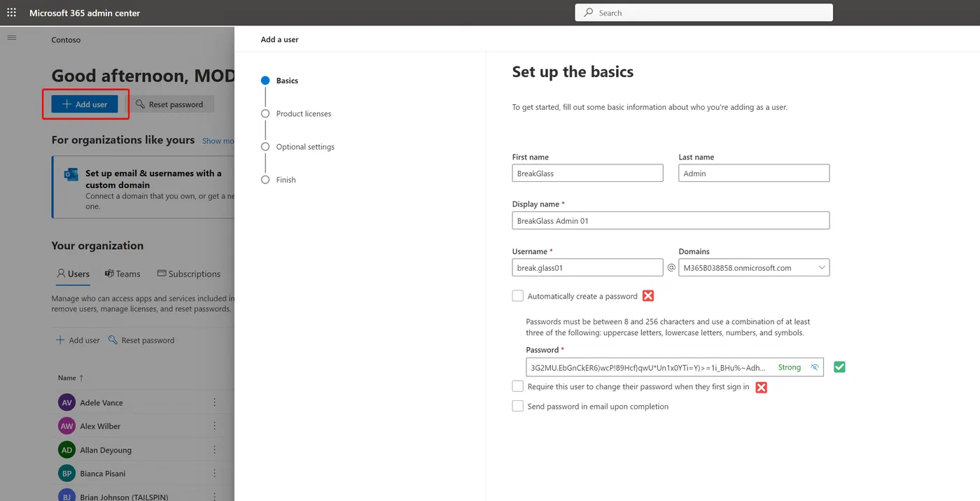Click the Reset password button near the greeting
Viewport: 980px width, 501px height.
tap(169, 104)
